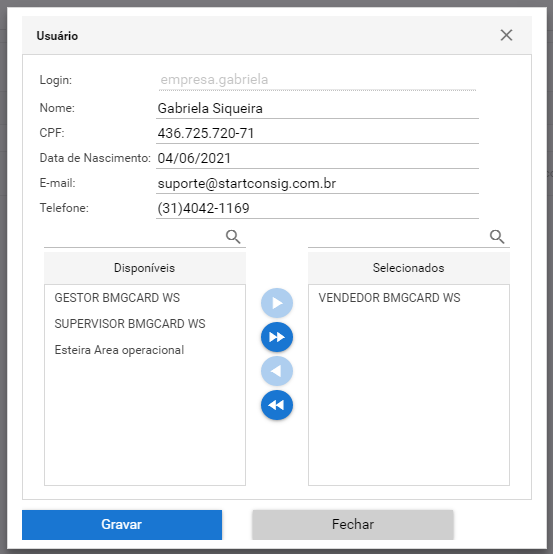Click the Telefone input field
The width and height of the screenshot is (553, 554).
(x=317, y=208)
